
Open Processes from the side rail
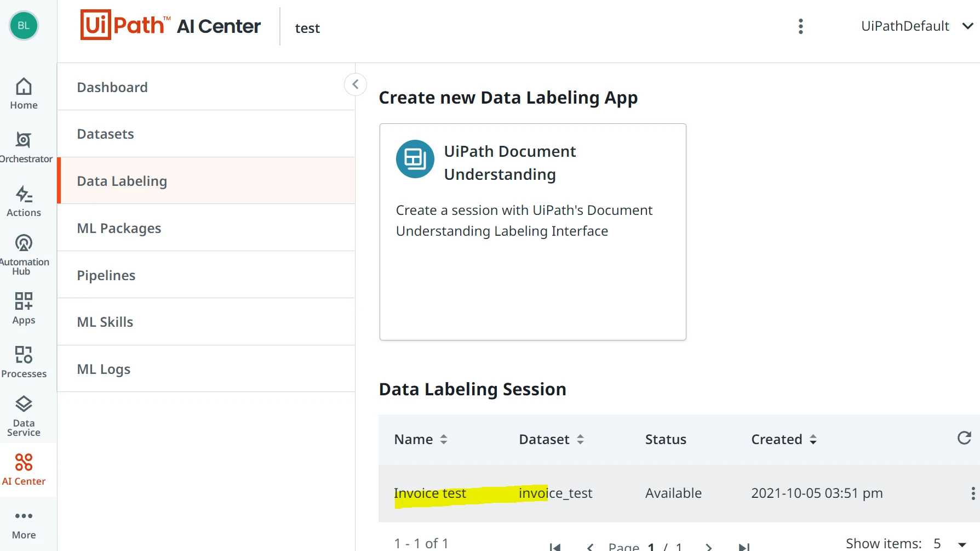point(24,362)
